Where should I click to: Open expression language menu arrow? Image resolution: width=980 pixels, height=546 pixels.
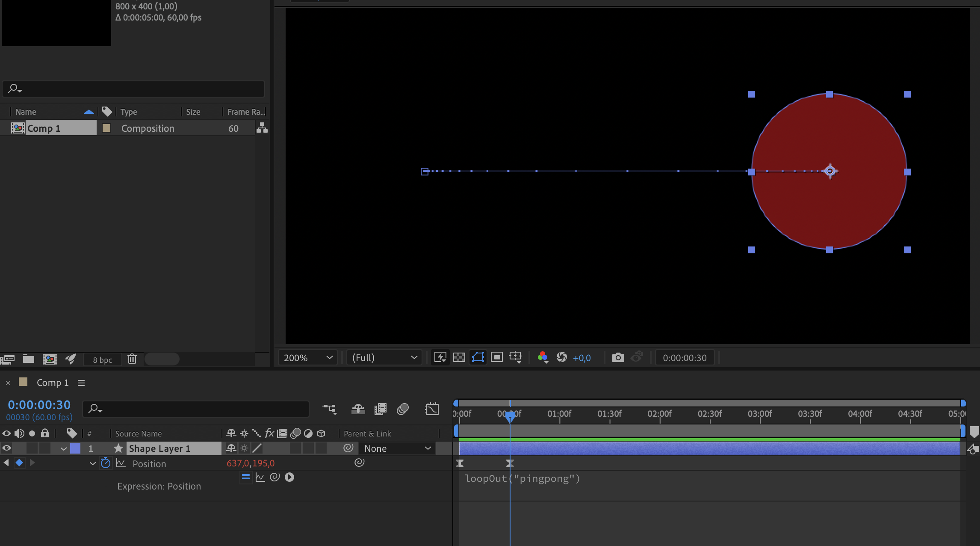[289, 477]
